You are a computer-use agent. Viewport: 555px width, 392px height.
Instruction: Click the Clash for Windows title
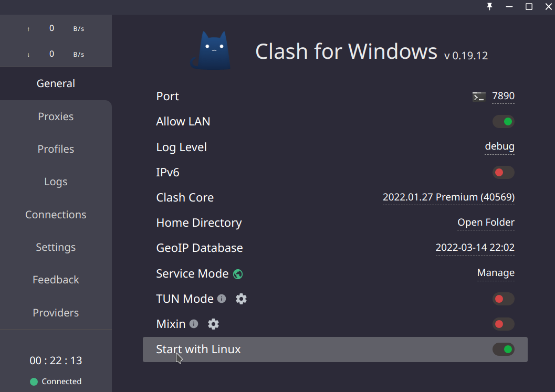tap(346, 51)
